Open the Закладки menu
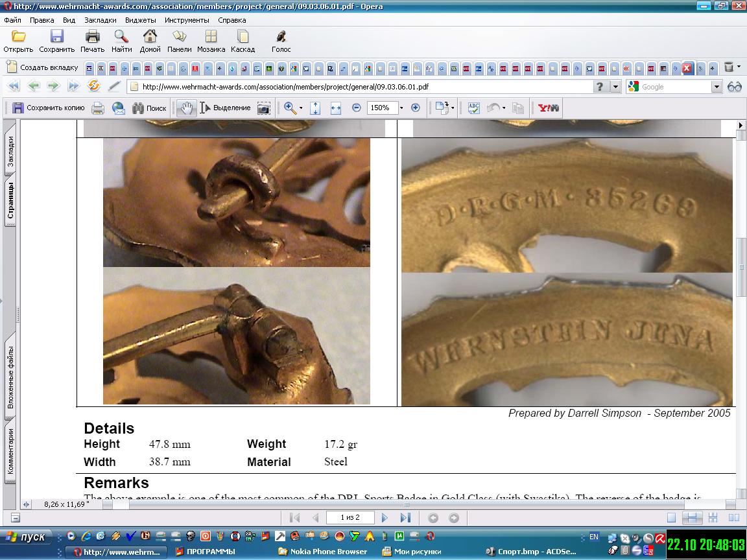747x560 pixels. (x=101, y=20)
